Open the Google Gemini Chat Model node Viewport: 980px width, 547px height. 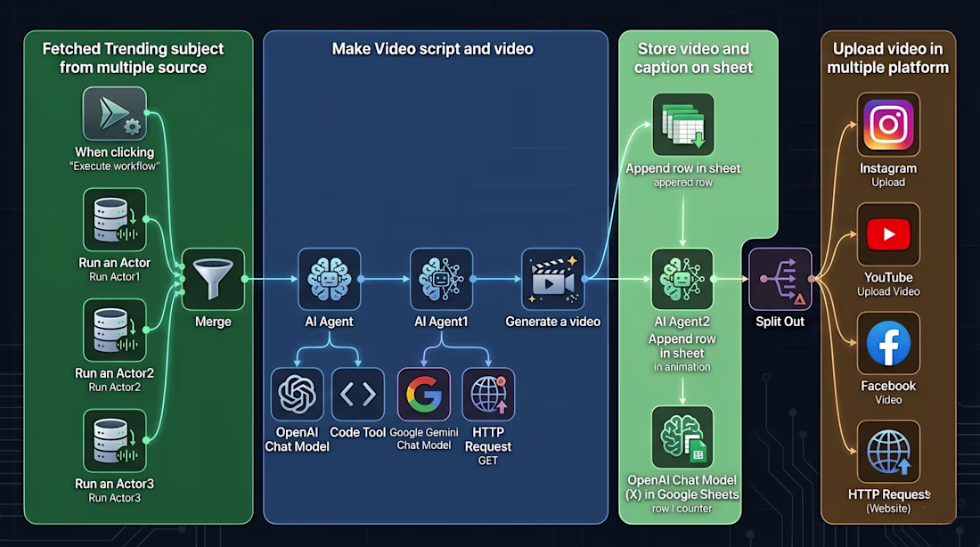click(424, 395)
